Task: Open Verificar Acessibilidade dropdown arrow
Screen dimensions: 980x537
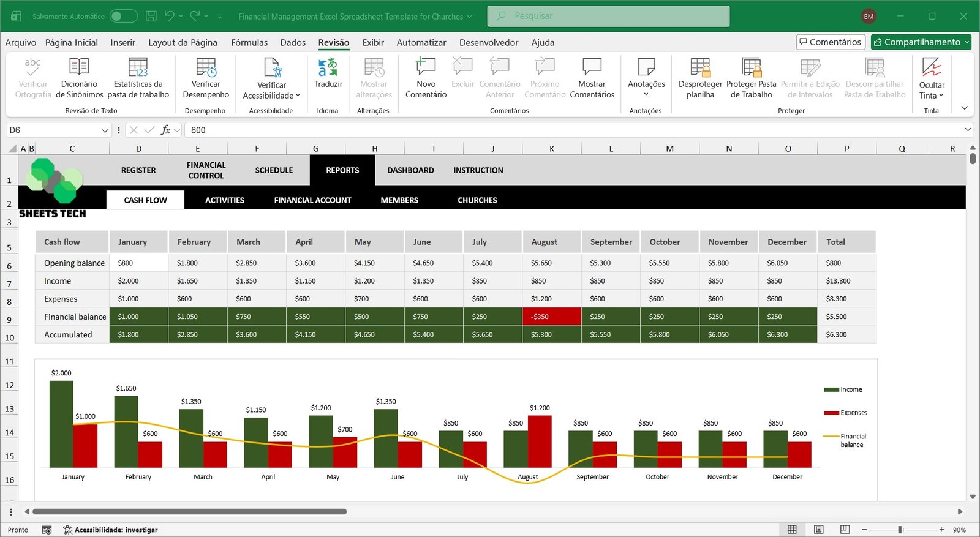Action: [298, 96]
